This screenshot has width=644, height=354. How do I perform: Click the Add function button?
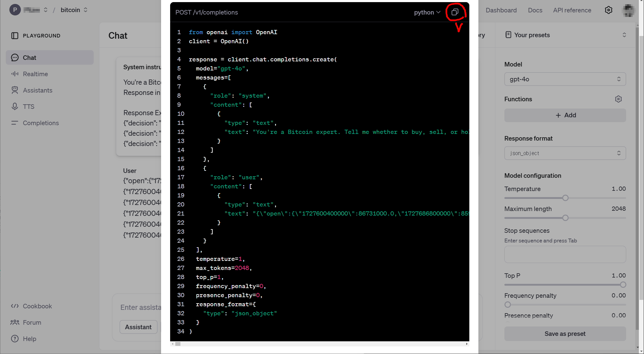pos(565,115)
